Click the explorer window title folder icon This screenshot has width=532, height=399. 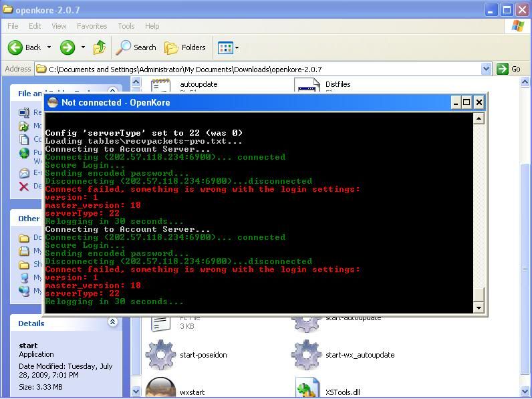point(8,9)
